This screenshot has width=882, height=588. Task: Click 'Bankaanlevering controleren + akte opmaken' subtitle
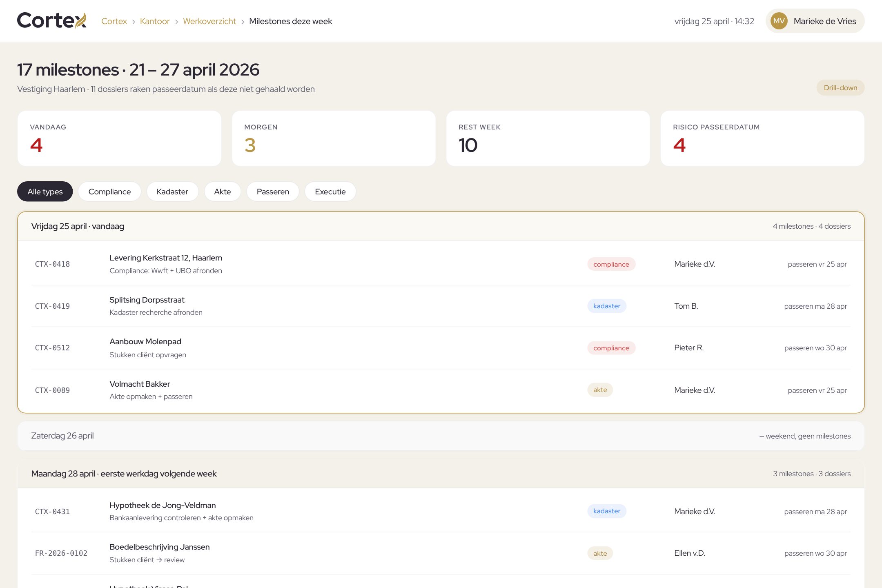[x=182, y=518]
